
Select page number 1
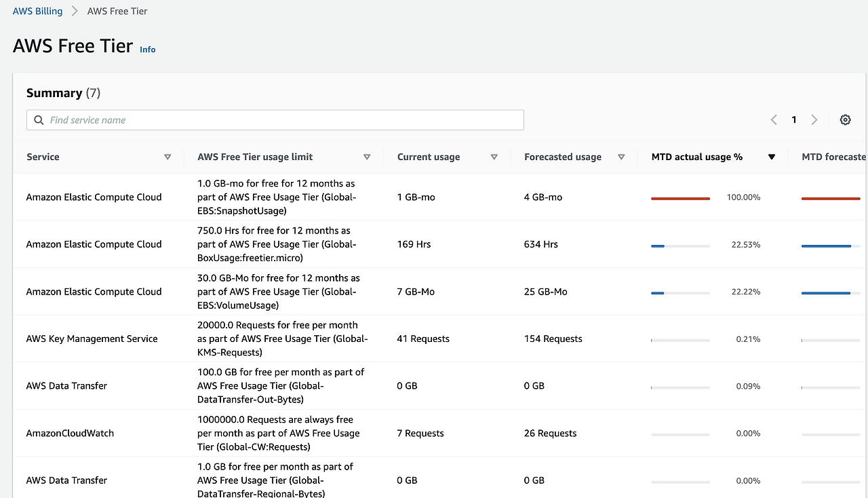(794, 120)
